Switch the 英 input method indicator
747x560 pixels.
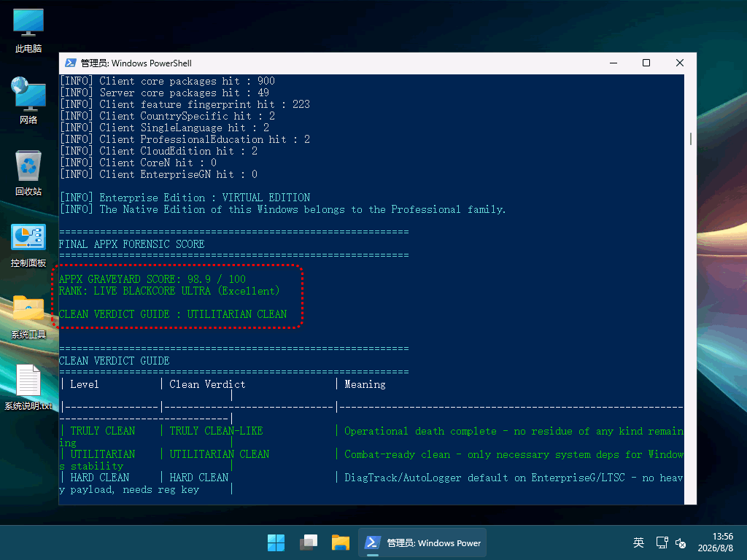pos(638,542)
